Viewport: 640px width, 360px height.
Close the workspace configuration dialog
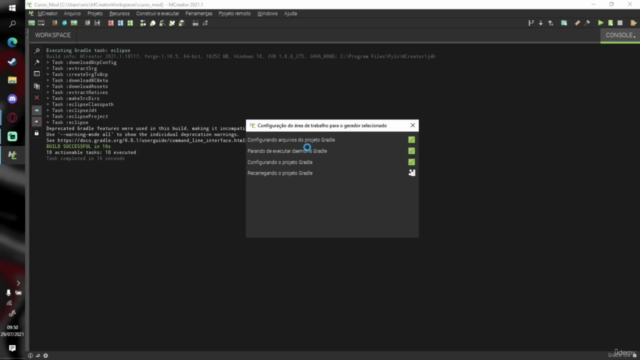(x=413, y=125)
